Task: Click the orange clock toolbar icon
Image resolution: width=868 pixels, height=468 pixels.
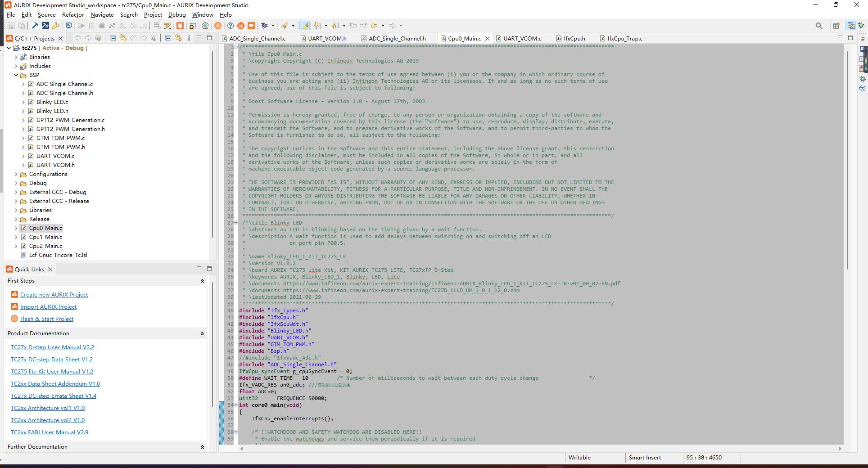Action: click(x=180, y=26)
